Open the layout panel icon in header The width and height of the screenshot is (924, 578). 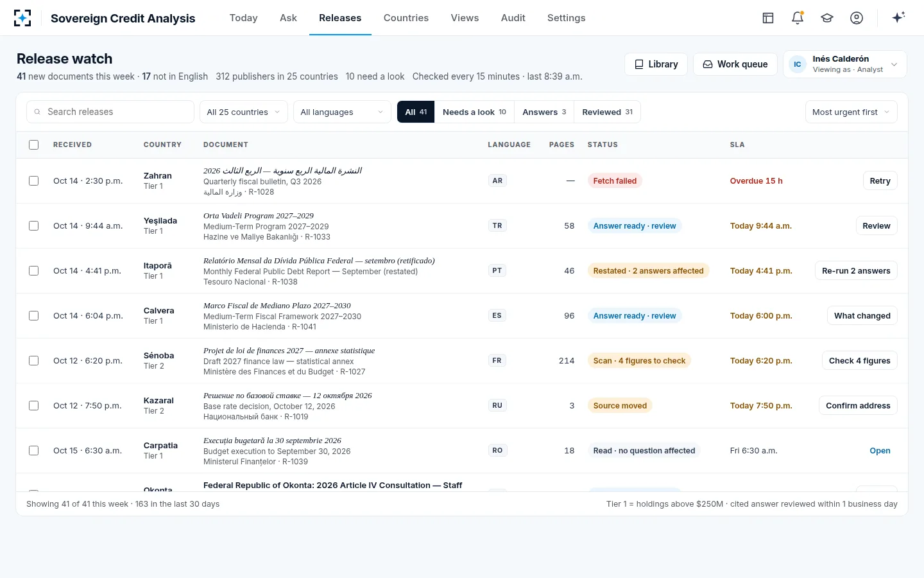(x=768, y=18)
